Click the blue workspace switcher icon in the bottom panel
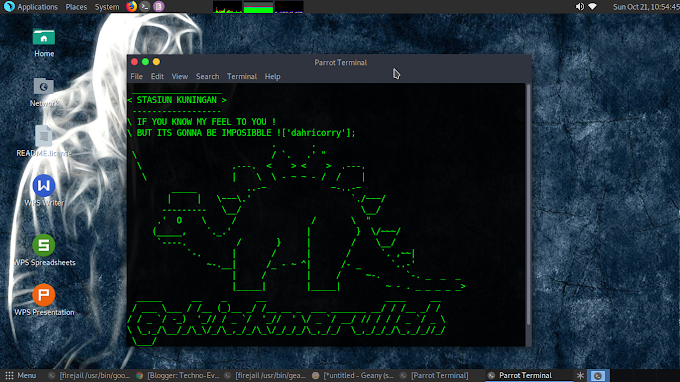680x382 pixels. (598, 375)
